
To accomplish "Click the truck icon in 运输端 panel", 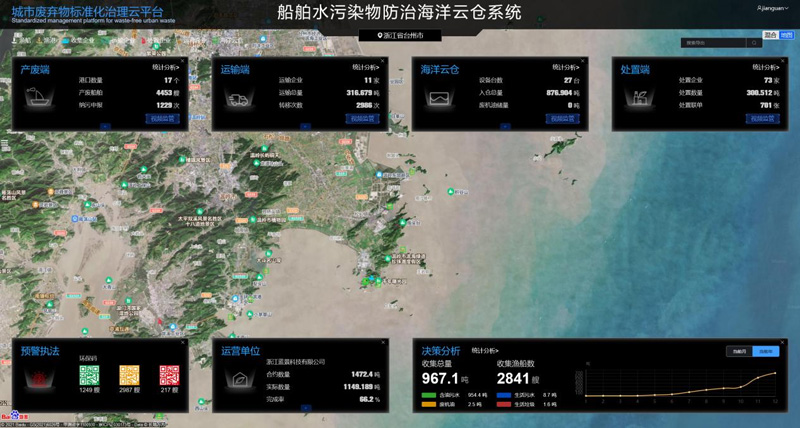I will click(x=240, y=99).
